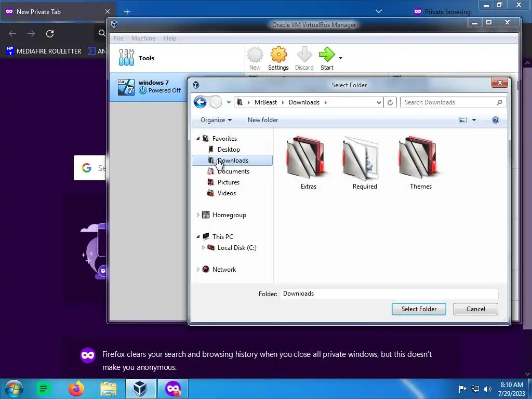The image size is (532, 399).
Task: Click the network tray icon
Action: point(475,389)
